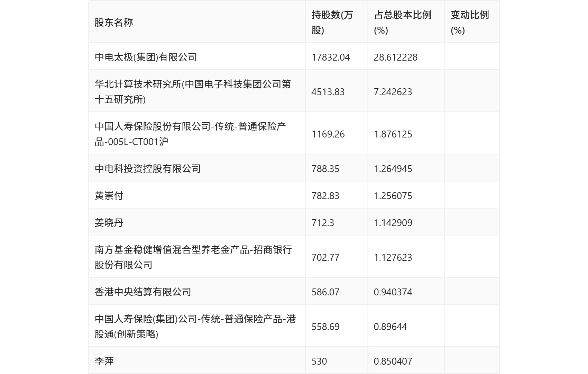Image resolution: width=588 pixels, height=374 pixels.
Task: Click the percentage 1.256075
Action: click(393, 195)
